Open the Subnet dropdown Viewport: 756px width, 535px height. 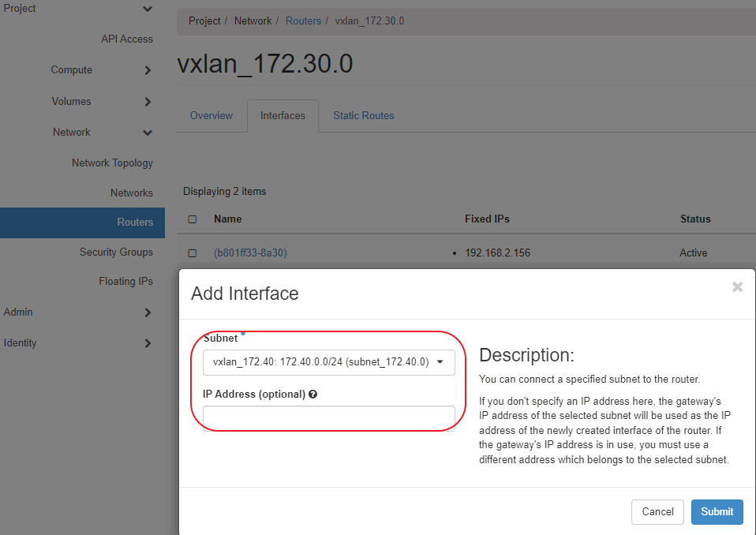tap(328, 362)
